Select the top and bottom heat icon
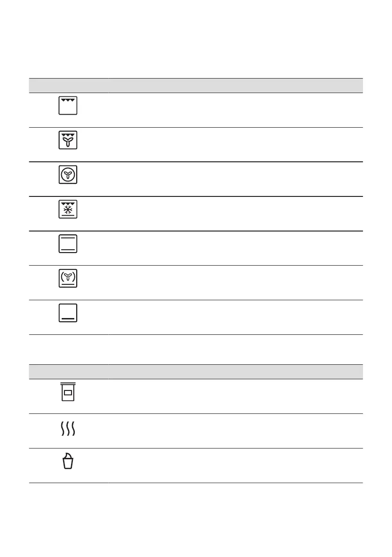The image size is (392, 557). [68, 244]
